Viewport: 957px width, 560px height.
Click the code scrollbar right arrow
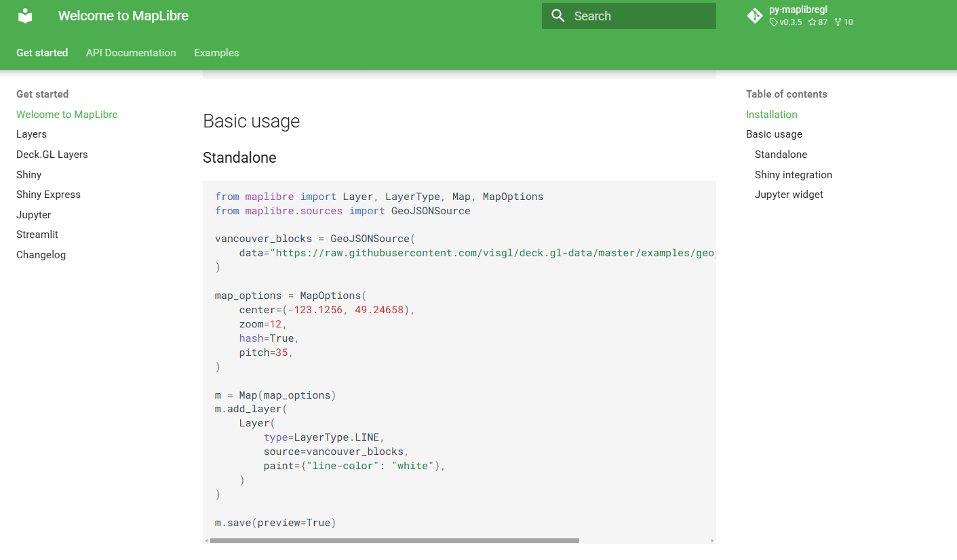tap(711, 540)
